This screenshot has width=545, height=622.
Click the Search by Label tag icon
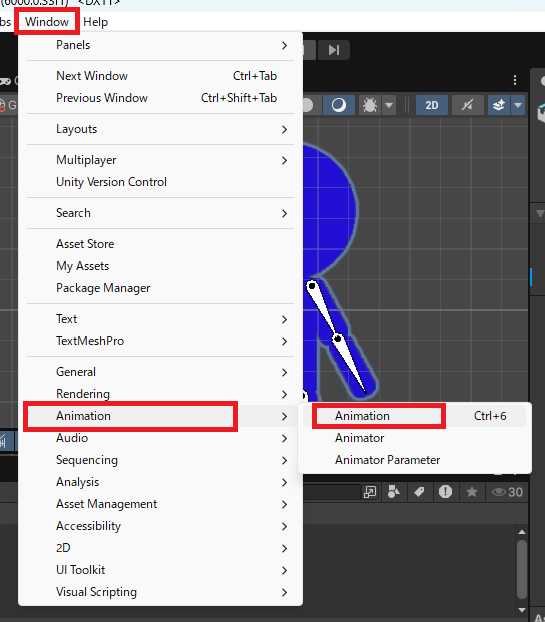point(419,492)
